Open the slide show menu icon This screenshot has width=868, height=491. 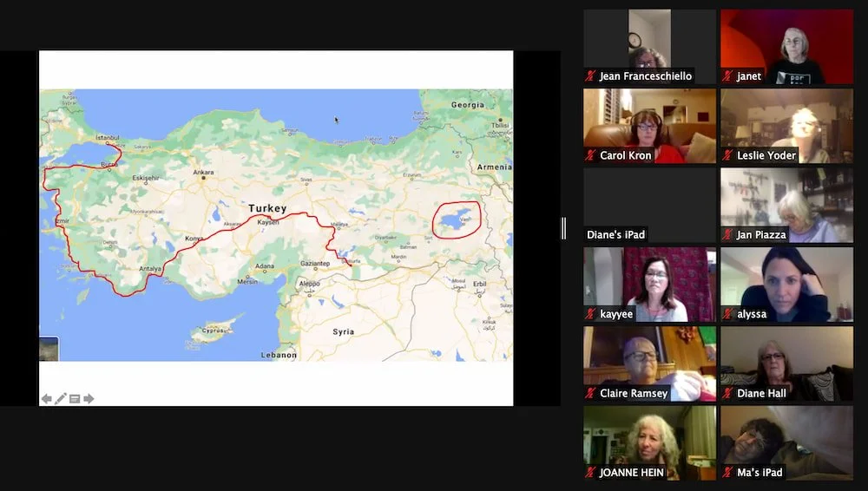tap(75, 398)
